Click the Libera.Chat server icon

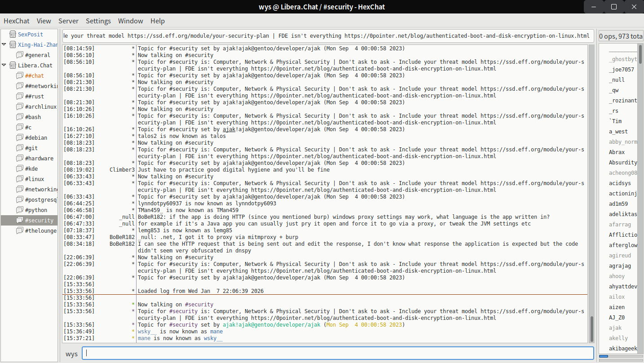point(13,65)
